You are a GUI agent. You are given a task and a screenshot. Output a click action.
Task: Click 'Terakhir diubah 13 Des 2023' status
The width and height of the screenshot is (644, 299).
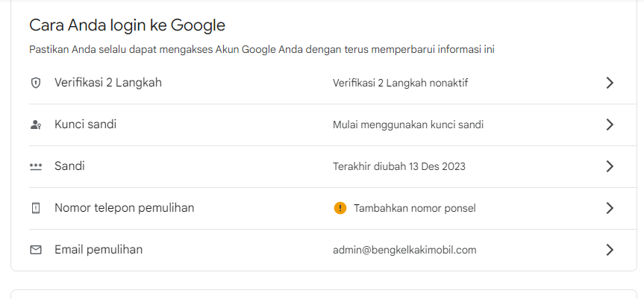(398, 166)
